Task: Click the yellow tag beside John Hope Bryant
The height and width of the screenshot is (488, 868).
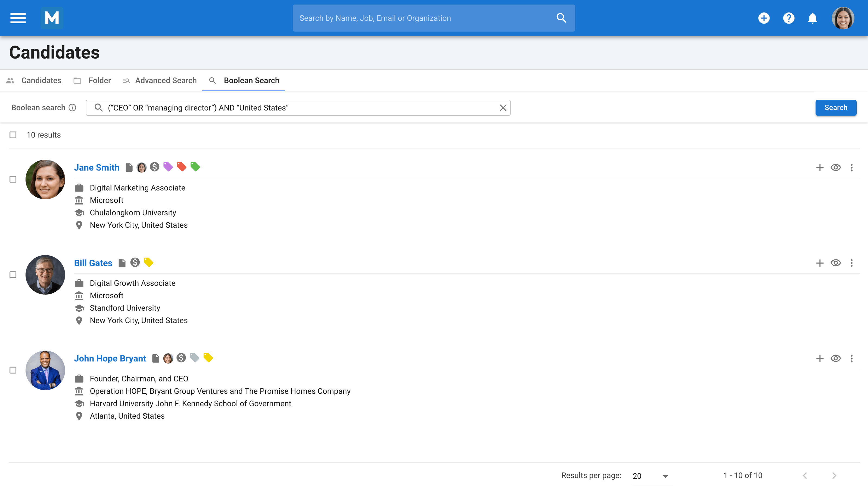Action: pos(208,358)
